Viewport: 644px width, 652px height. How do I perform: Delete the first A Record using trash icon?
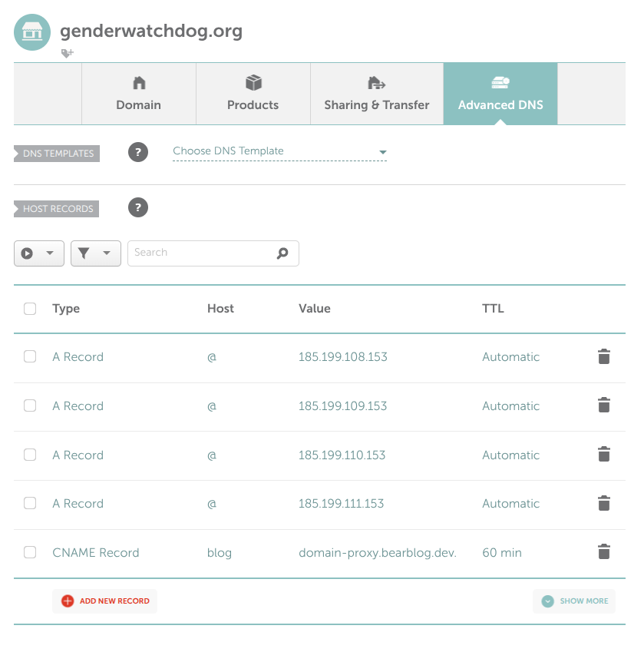[604, 356]
